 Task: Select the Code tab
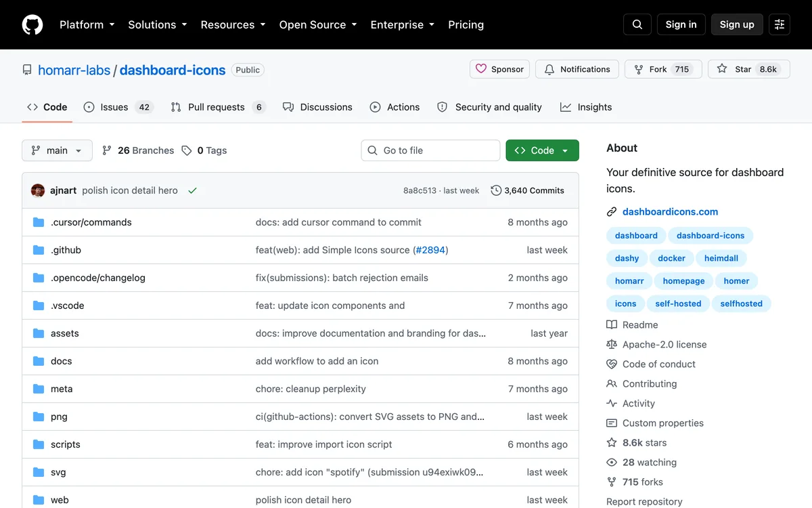click(x=47, y=107)
